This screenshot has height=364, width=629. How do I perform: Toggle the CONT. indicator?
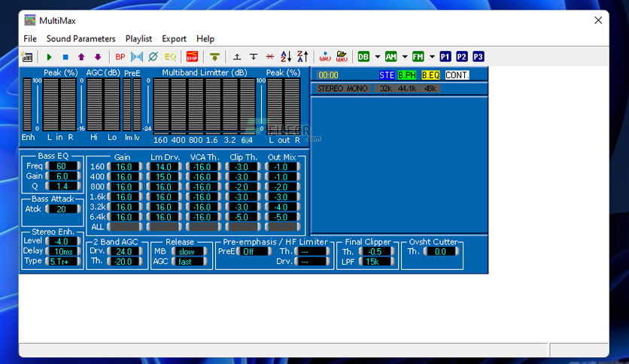(457, 75)
